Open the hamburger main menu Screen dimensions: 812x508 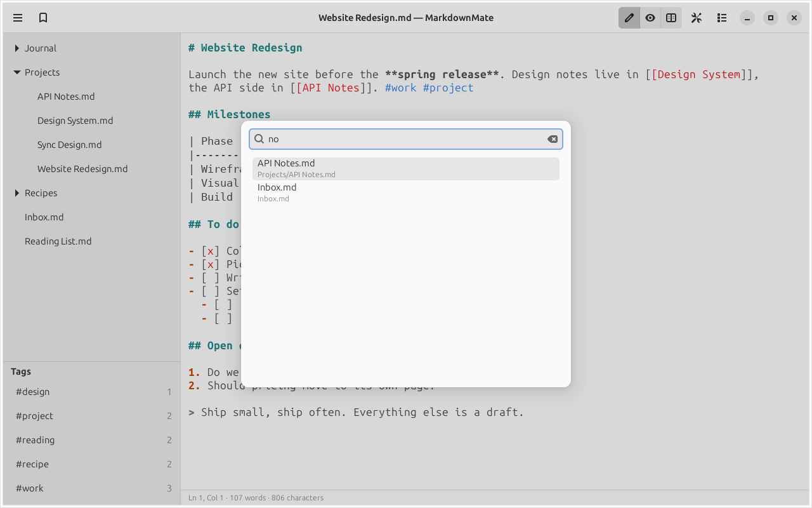pyautogui.click(x=18, y=18)
